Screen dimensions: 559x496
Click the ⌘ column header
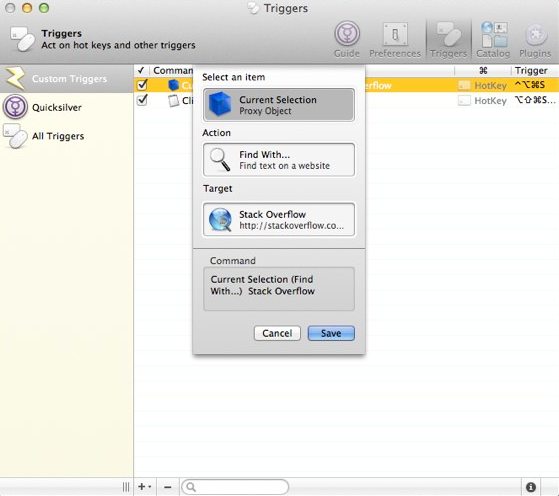(483, 70)
